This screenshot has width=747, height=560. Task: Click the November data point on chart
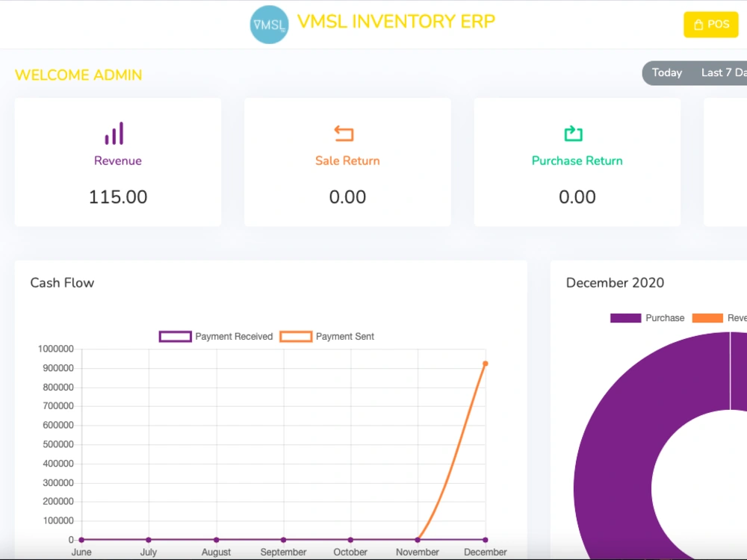click(418, 540)
